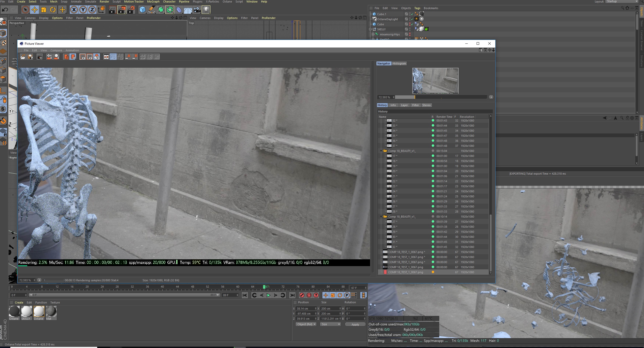Click the Camera object icon in toolbar
This screenshot has width=644, height=348.
click(197, 10)
